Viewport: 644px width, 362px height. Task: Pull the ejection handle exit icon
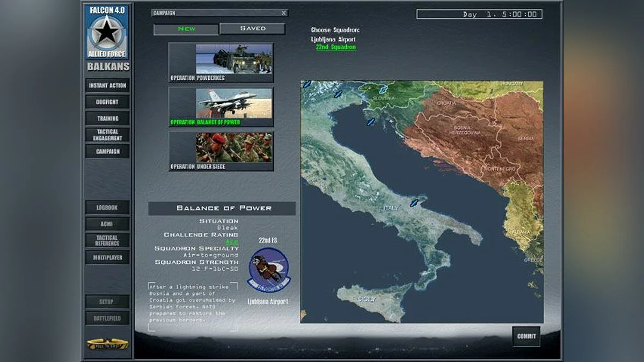107,344
